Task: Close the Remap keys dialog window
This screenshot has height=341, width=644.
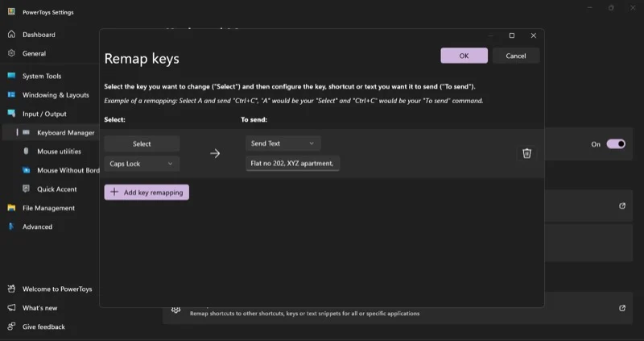Action: (534, 35)
